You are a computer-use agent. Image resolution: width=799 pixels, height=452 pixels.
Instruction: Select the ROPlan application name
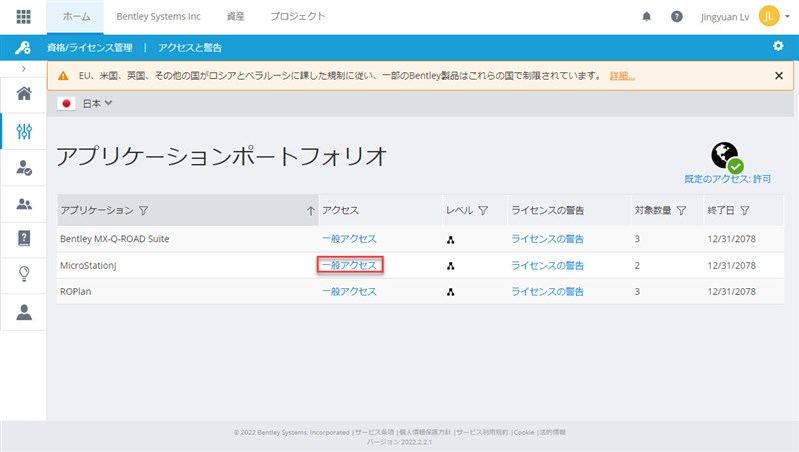pyautogui.click(x=75, y=292)
